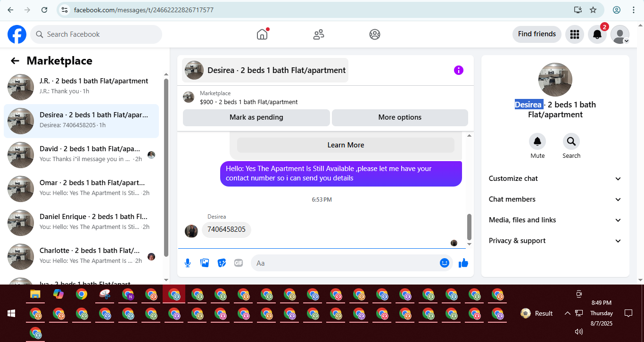Viewport: 644px width, 342px height.
Task: Click the conversation list scrollbar
Action: click(166, 167)
